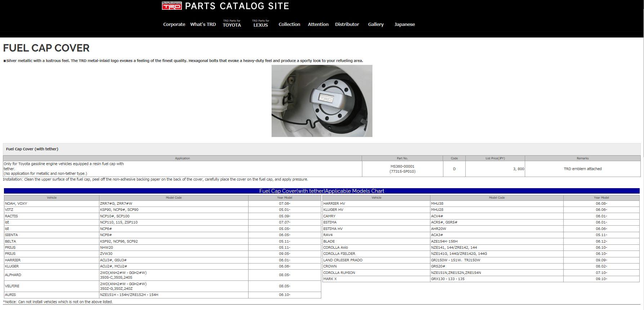Click the TRD emblem attached remark

click(x=582, y=169)
